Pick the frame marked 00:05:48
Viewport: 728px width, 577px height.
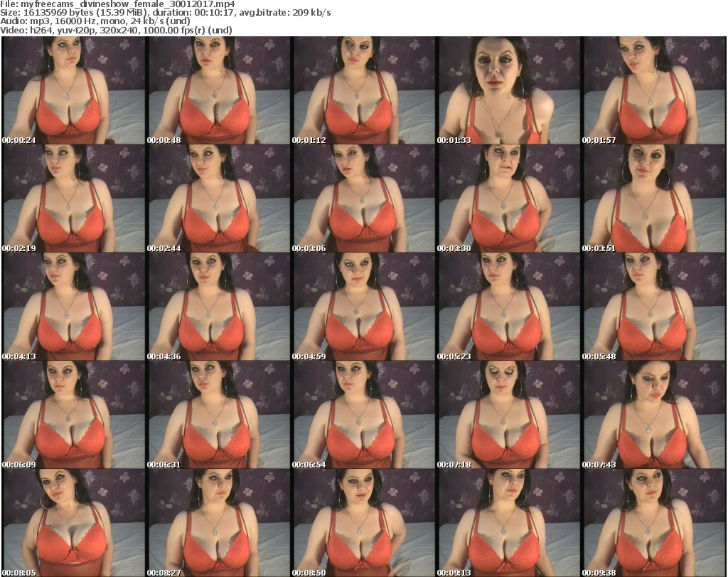[654, 307]
